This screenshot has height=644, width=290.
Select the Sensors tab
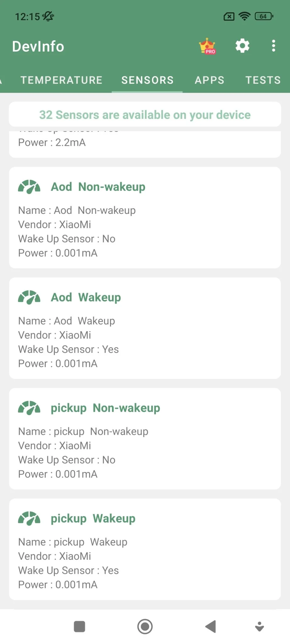(x=147, y=80)
